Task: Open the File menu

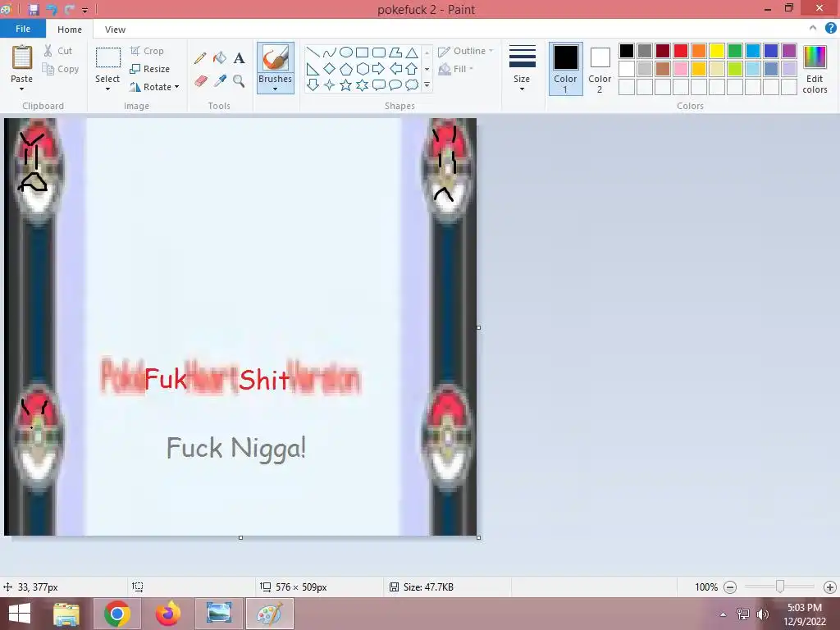Action: pos(22,29)
